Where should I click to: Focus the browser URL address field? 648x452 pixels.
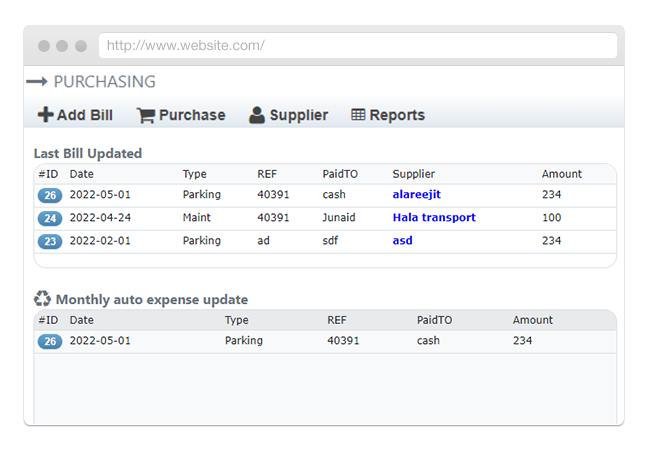pyautogui.click(x=357, y=46)
